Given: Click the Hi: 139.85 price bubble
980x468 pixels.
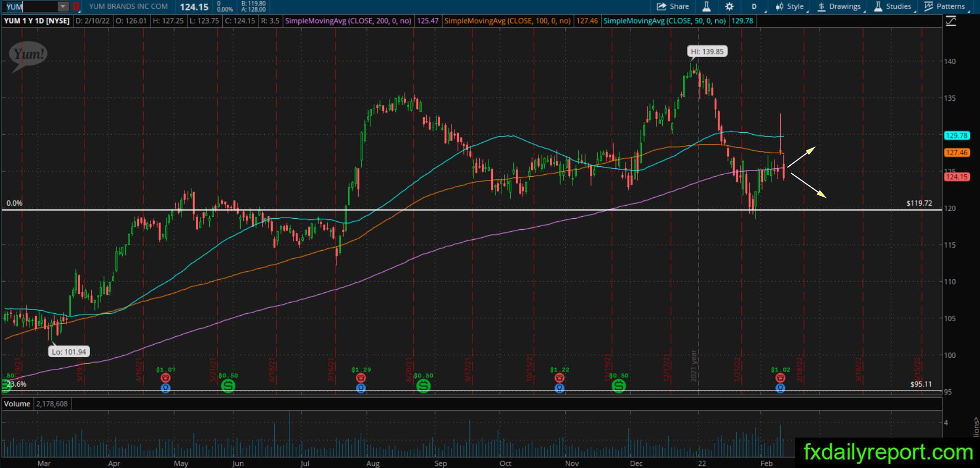Looking at the screenshot, I should click(x=707, y=51).
